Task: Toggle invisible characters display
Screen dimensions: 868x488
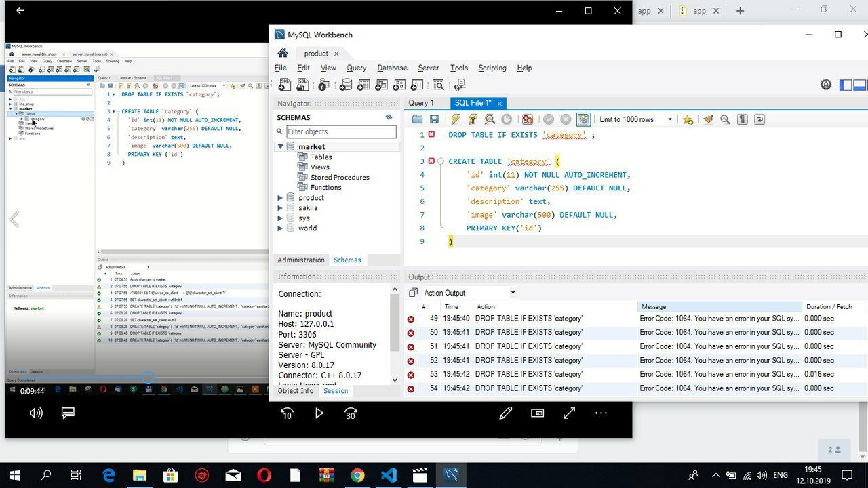Action: click(743, 119)
